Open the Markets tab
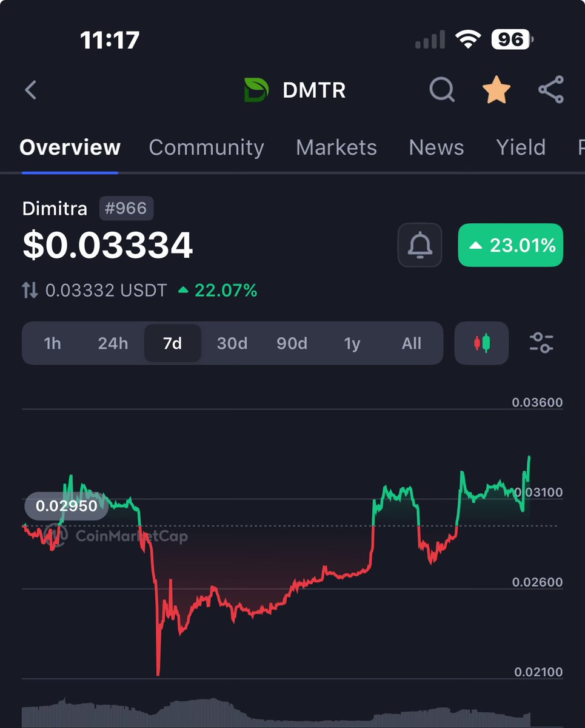Viewport: 585px width, 728px height. (x=336, y=147)
